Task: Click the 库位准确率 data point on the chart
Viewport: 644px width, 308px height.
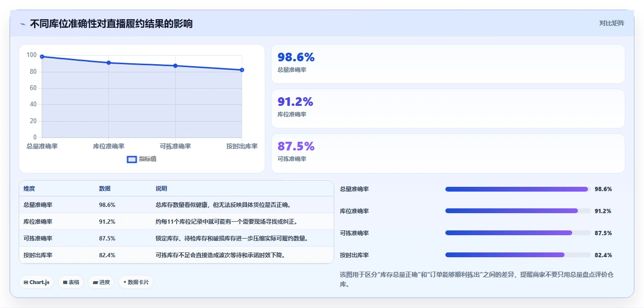Action: pos(109,63)
